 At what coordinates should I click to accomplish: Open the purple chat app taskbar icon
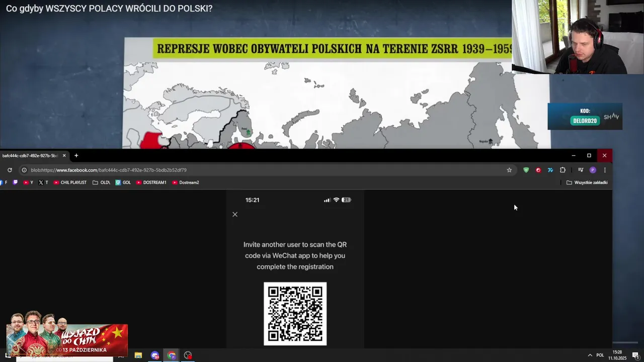click(155, 355)
